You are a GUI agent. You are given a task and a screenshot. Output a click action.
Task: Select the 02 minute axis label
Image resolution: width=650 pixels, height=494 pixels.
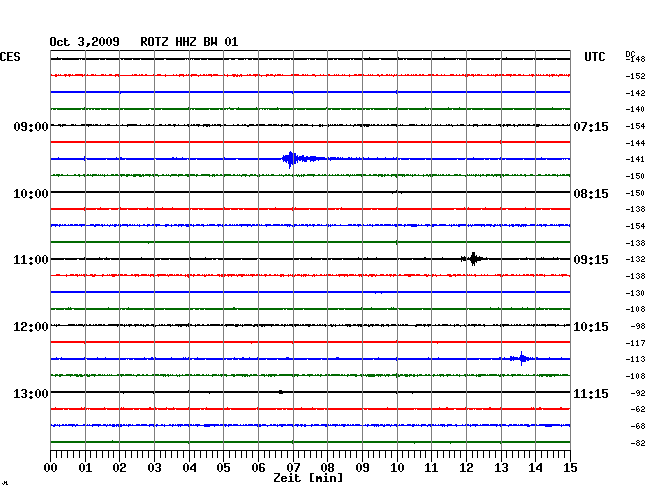click(x=119, y=468)
